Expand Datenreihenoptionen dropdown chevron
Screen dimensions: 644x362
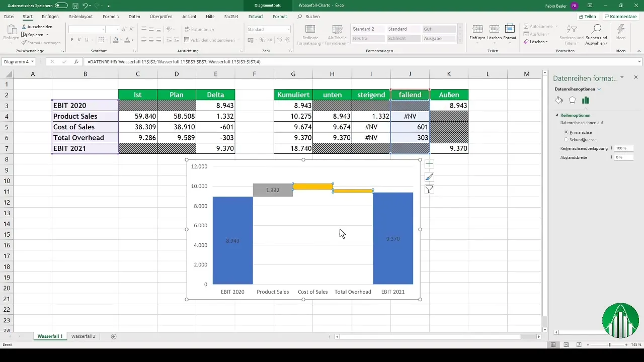pos(599,89)
